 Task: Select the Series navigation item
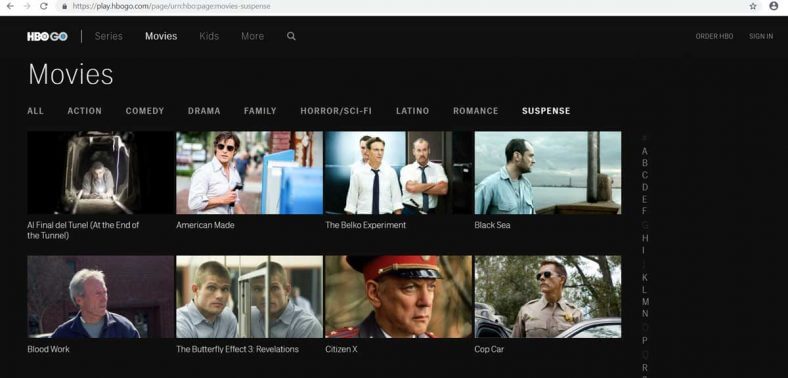[109, 36]
